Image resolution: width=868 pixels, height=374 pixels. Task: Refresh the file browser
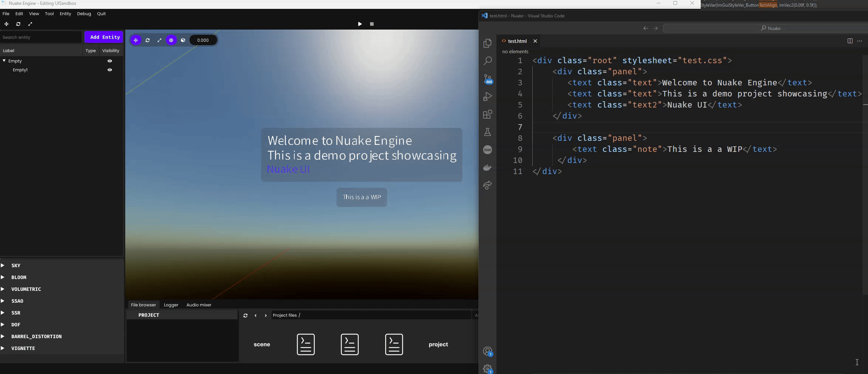tap(245, 315)
